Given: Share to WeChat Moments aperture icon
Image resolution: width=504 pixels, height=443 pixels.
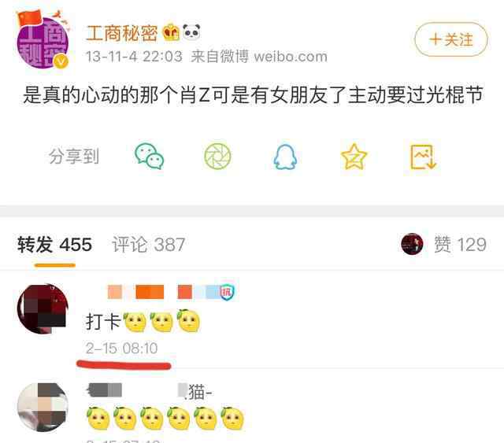Looking at the screenshot, I should click(217, 157).
